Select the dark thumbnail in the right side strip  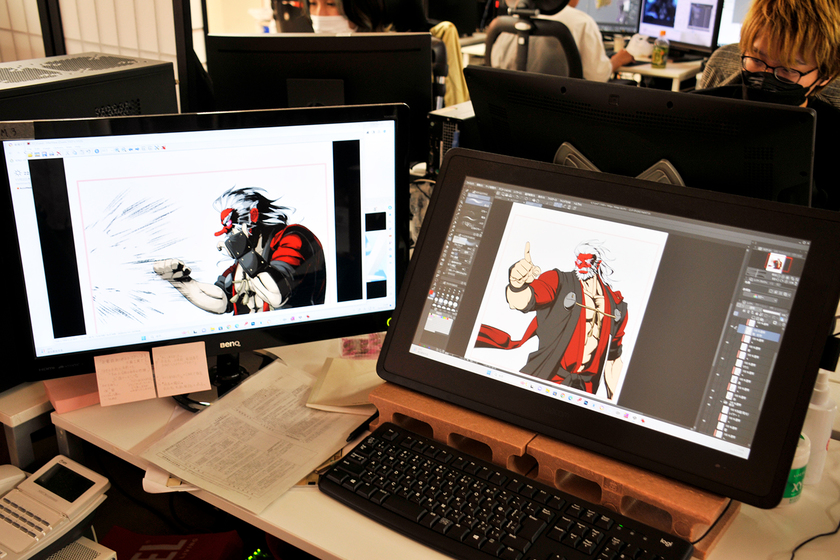pos(375,221)
